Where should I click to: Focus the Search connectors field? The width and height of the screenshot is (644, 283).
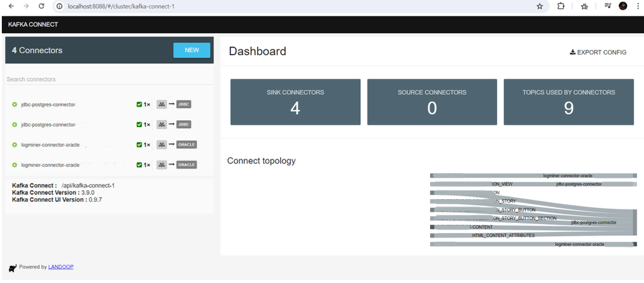[x=109, y=79]
